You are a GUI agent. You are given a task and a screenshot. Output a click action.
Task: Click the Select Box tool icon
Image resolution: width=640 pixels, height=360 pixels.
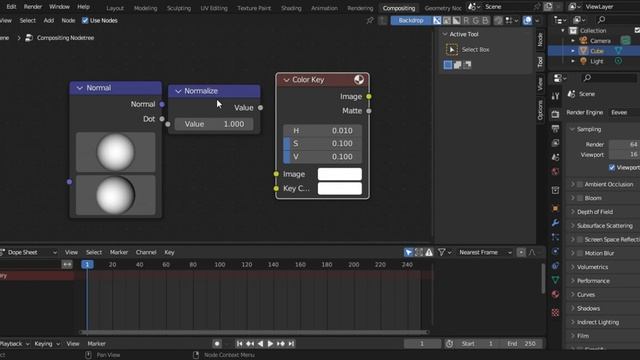(x=452, y=49)
